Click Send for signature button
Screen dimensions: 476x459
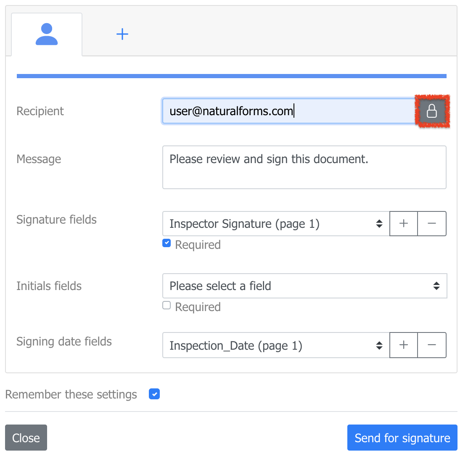[402, 438]
